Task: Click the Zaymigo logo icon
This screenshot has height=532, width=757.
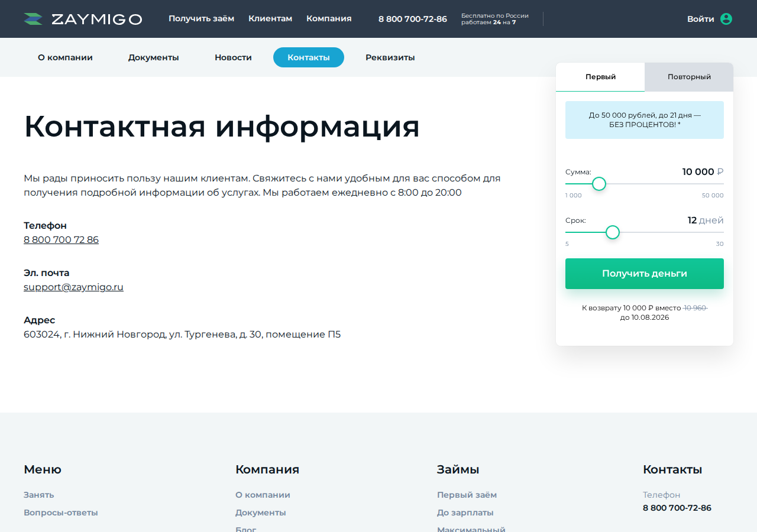Action: point(33,19)
